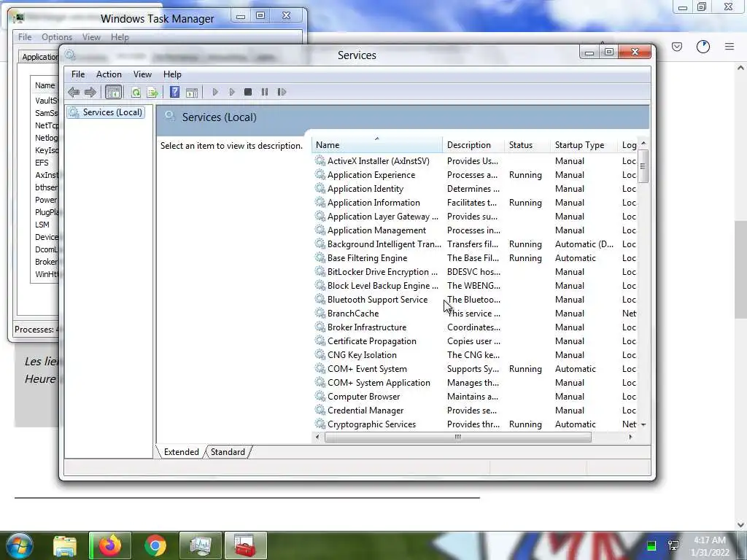
Task: Select the LSM entry in Task Manager list
Action: tap(42, 225)
